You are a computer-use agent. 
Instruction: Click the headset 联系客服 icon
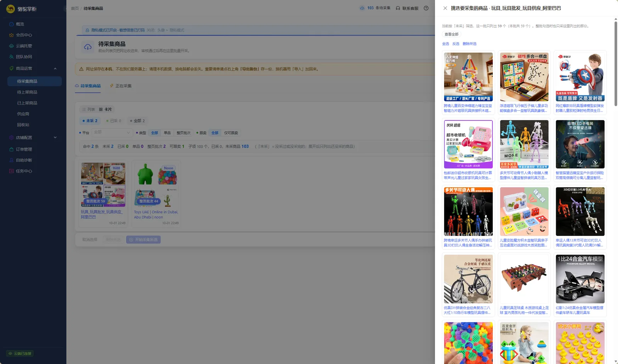pos(398,8)
